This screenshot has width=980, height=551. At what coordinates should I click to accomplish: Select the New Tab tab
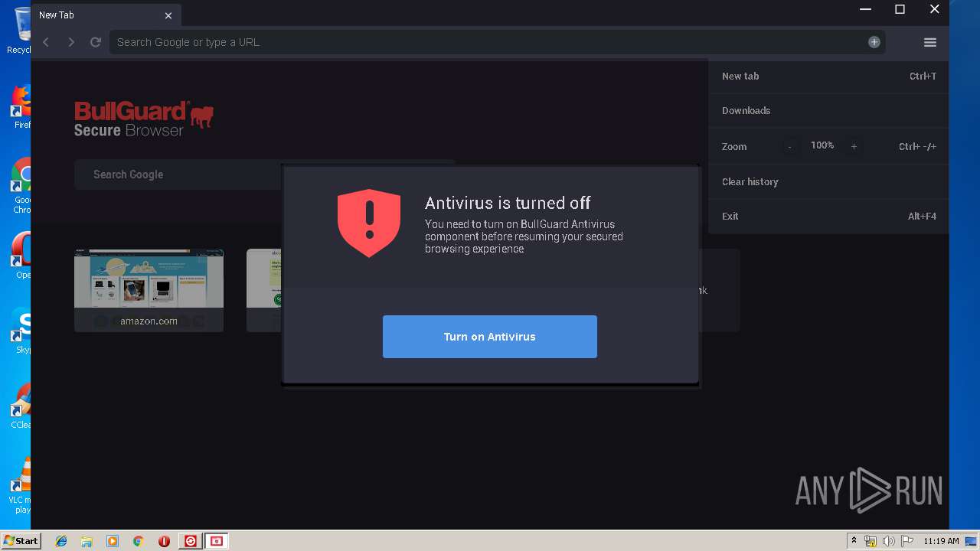tap(106, 15)
